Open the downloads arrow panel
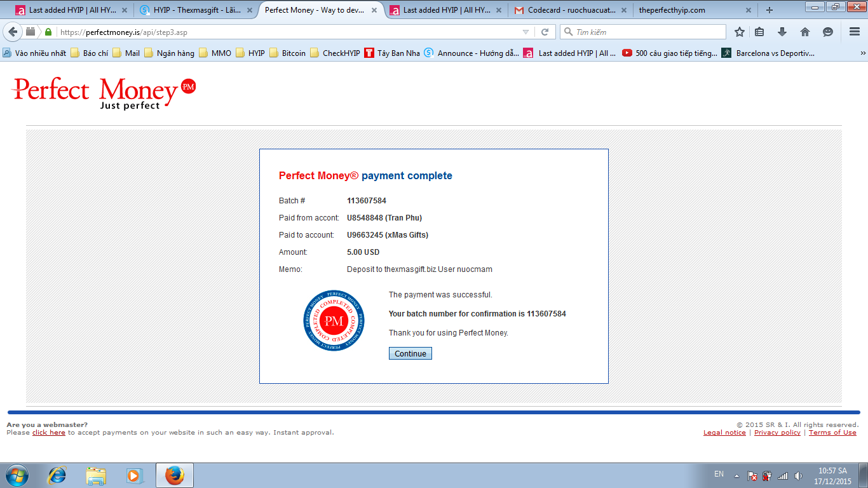Viewport: 868px width, 488px height. (x=782, y=32)
